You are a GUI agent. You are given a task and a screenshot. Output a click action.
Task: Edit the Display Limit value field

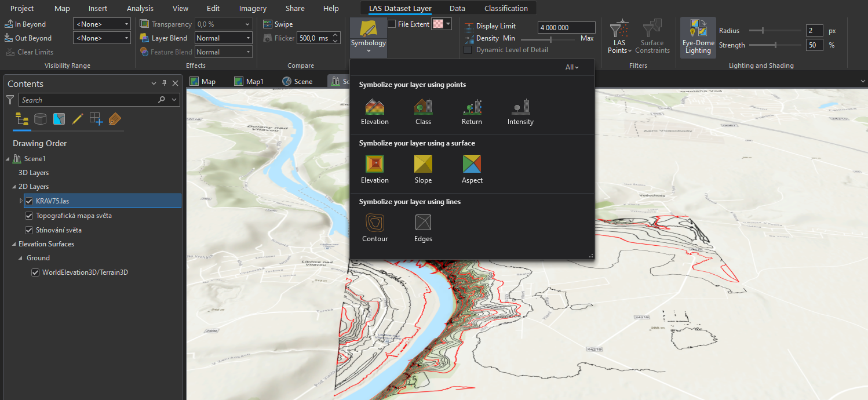point(567,28)
